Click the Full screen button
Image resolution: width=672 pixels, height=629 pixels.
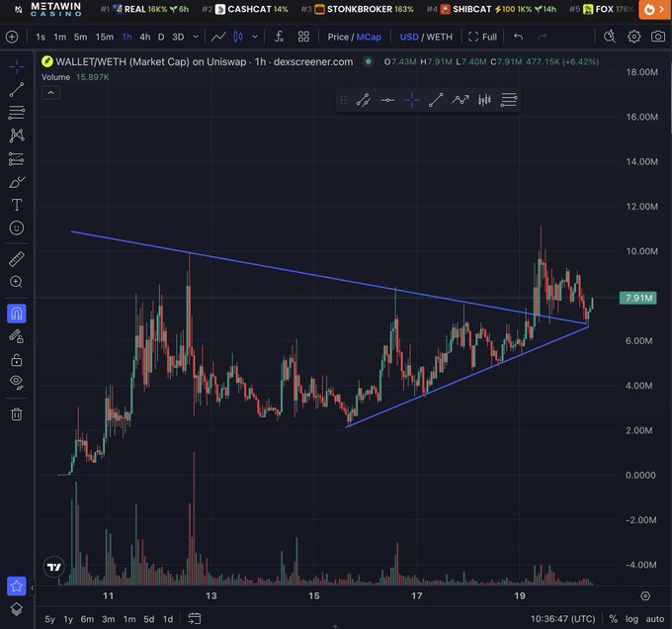point(482,37)
